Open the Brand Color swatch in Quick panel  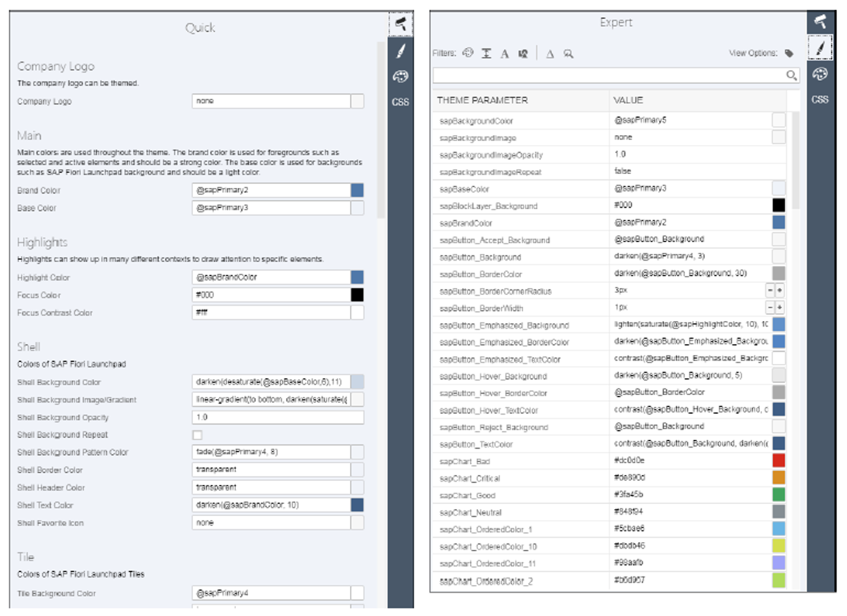(358, 189)
